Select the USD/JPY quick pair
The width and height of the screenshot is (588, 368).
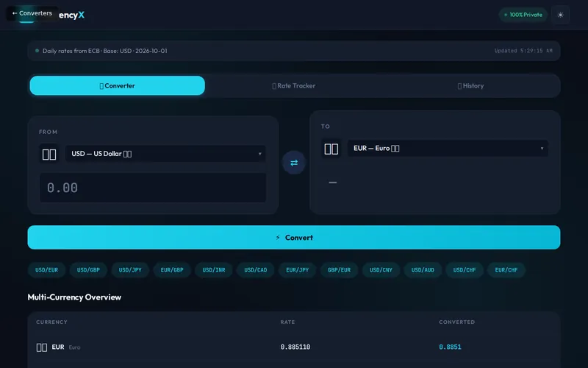130,270
